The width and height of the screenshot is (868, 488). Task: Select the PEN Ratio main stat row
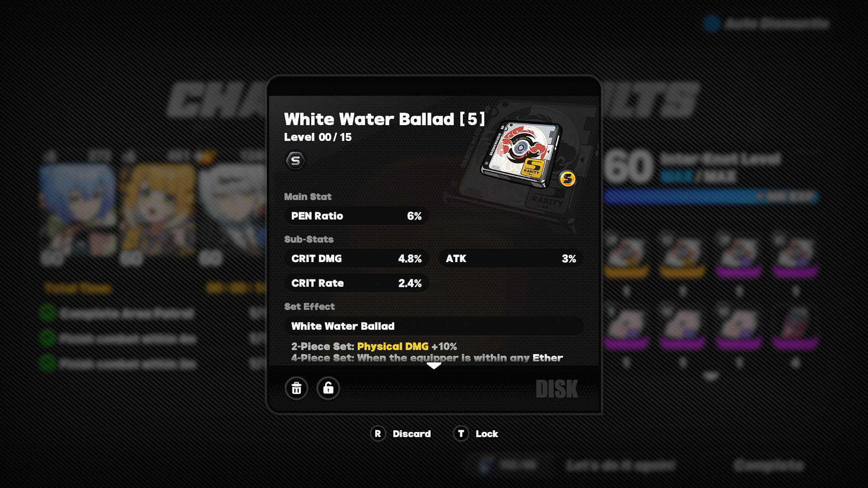[x=357, y=216]
